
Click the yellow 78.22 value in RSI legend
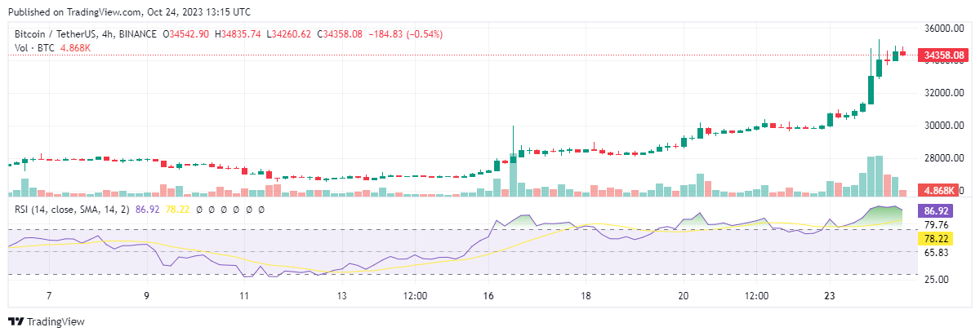(x=177, y=210)
